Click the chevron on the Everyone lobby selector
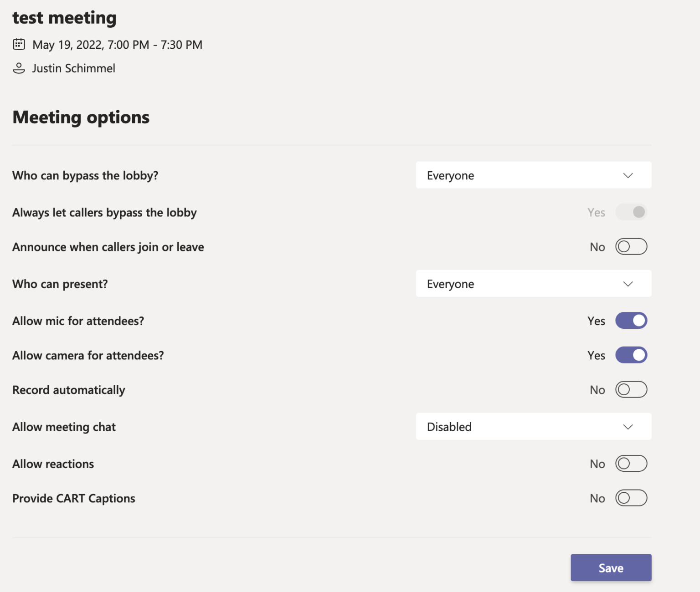This screenshot has width=700, height=592. click(628, 175)
